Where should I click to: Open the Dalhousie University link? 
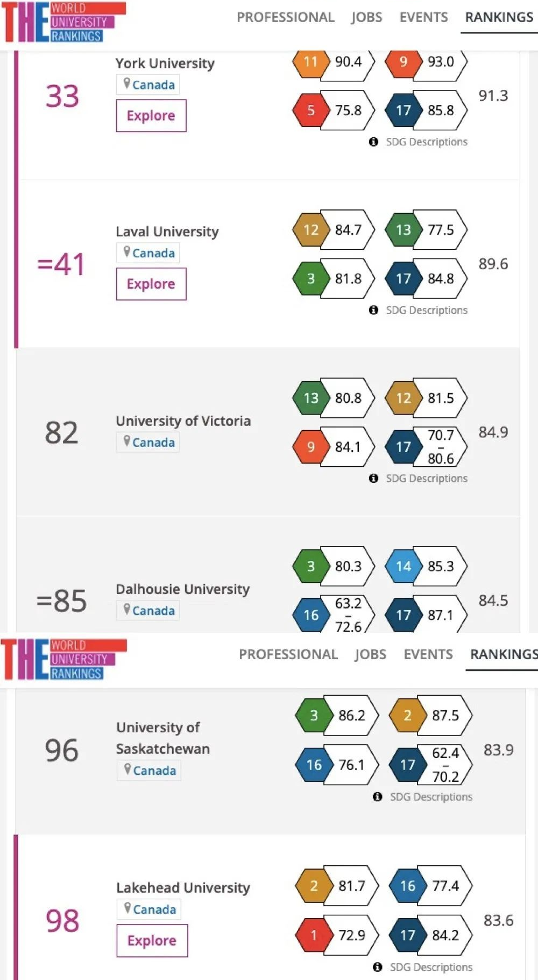[x=182, y=589]
